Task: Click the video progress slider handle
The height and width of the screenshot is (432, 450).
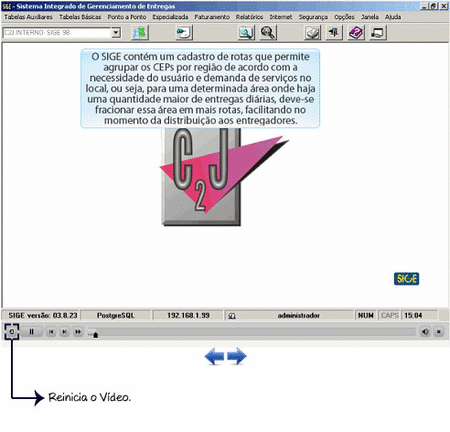Action: [96, 335]
